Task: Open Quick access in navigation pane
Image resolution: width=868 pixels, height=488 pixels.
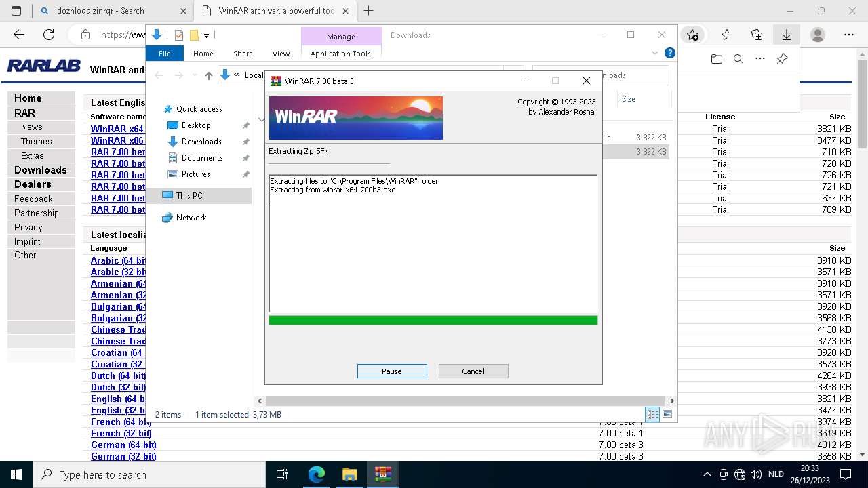Action: (199, 109)
